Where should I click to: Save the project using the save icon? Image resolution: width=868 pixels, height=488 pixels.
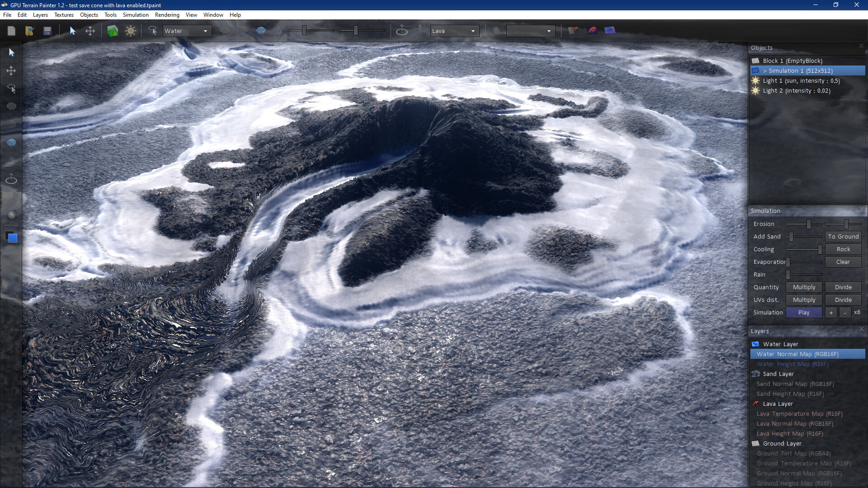click(47, 30)
